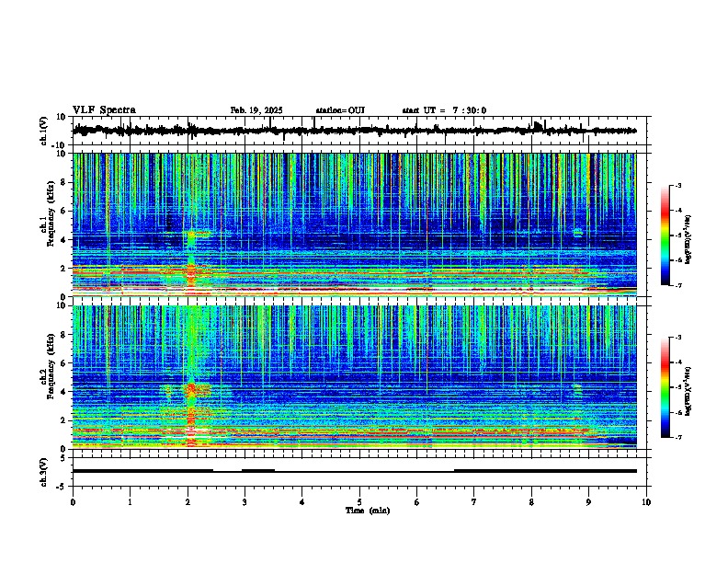Click the ch.1(V) waveform trace
The width and height of the screenshot is (728, 563).
(x=354, y=131)
